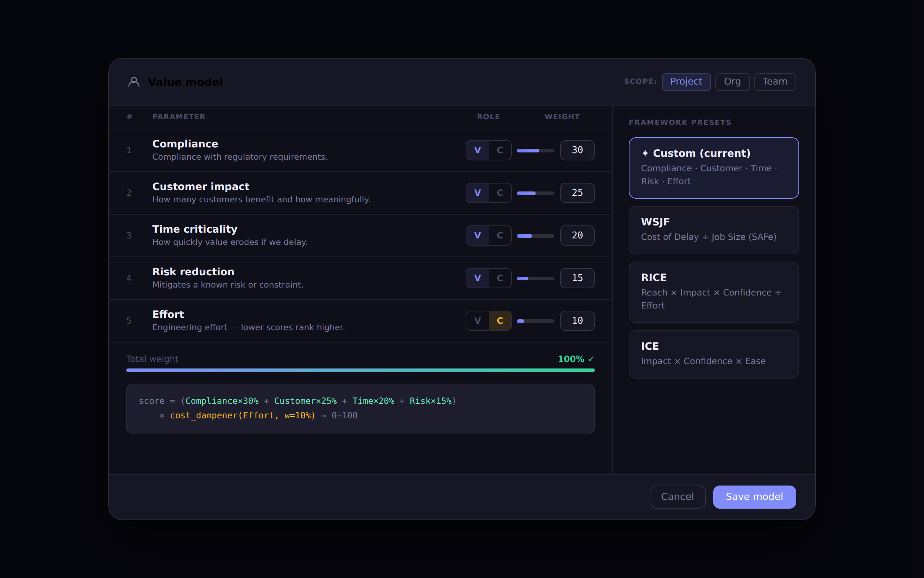Click the Value model title
Viewport: 924px width, 578px height.
pos(185,82)
